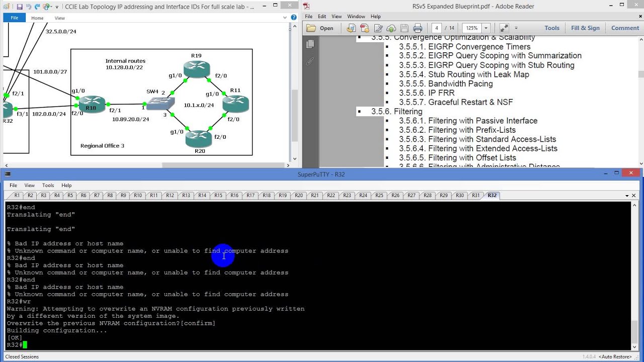Image resolution: width=644 pixels, height=362 pixels.
Task: Click the Save floppy icon in Reader toolbar
Action: pos(405,28)
